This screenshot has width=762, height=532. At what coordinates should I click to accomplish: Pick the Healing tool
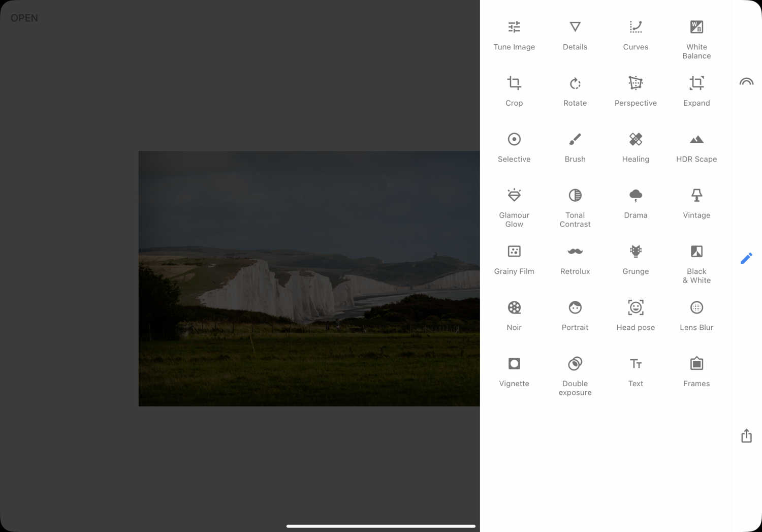click(636, 147)
